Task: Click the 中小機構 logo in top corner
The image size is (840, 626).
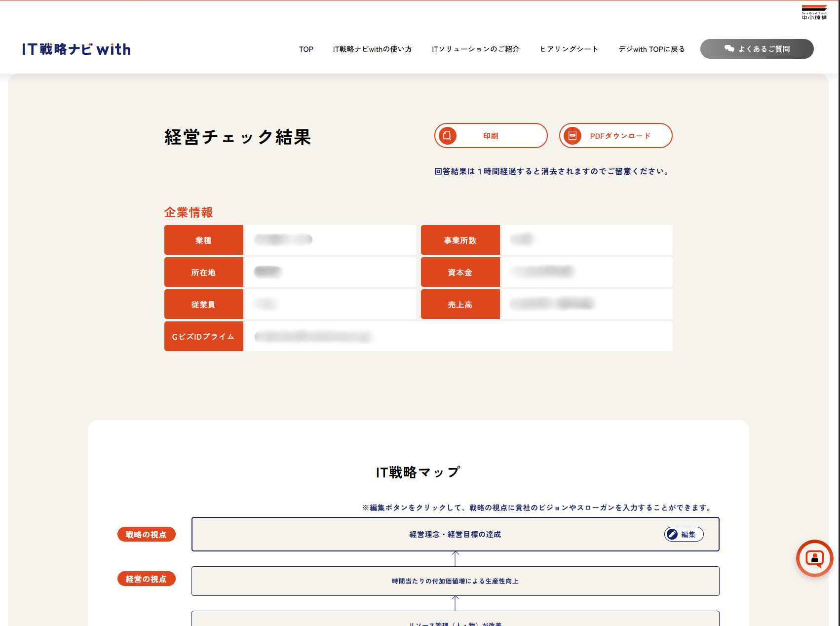Action: 814,12
